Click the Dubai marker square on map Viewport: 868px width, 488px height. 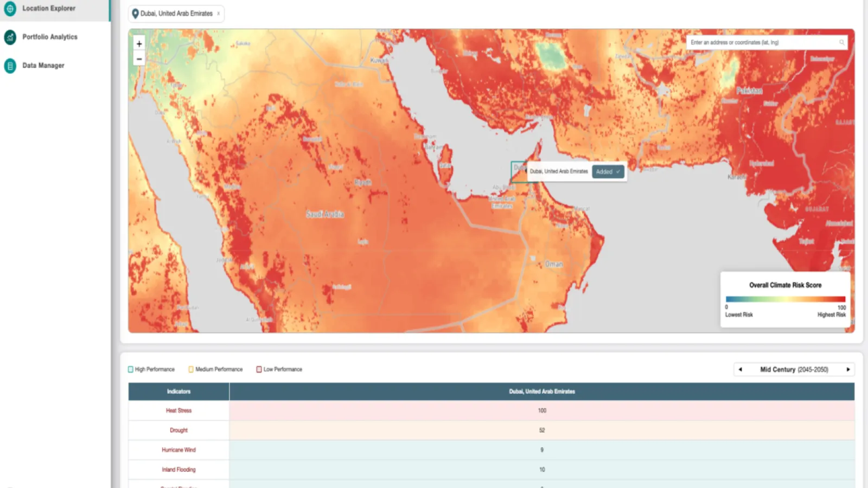[x=518, y=172]
